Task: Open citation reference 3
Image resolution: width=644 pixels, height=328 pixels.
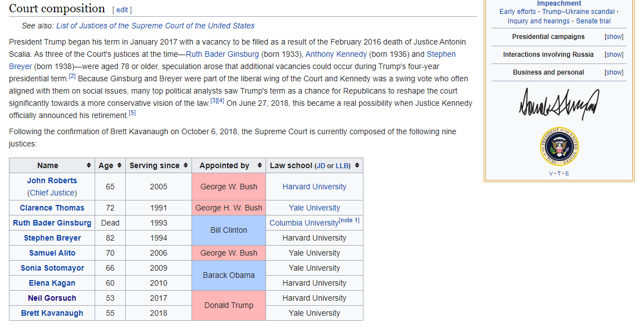Action: point(214,100)
